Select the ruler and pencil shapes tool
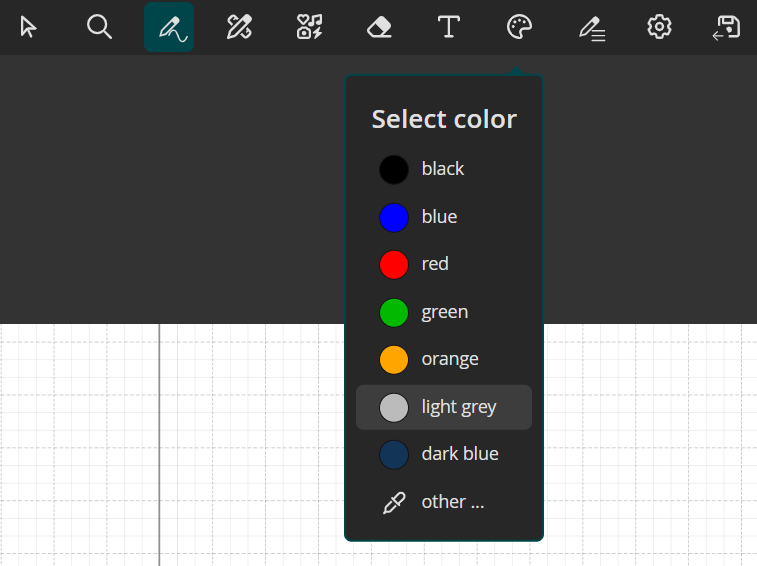 (x=239, y=27)
